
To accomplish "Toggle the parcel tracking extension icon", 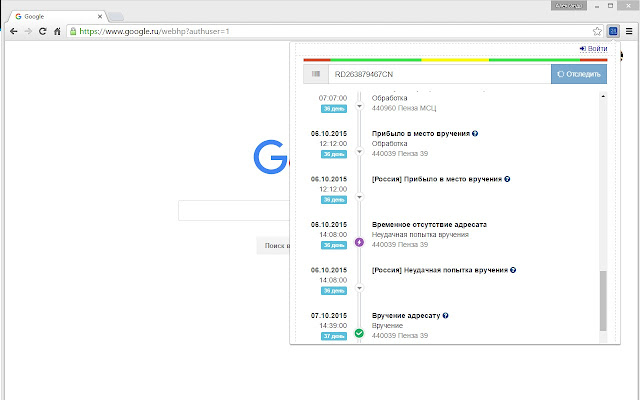I will [x=613, y=31].
